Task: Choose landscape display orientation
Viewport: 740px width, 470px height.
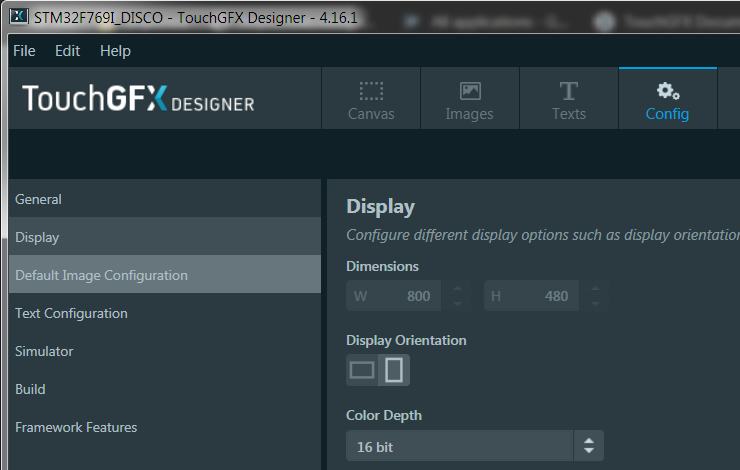Action: [x=362, y=370]
